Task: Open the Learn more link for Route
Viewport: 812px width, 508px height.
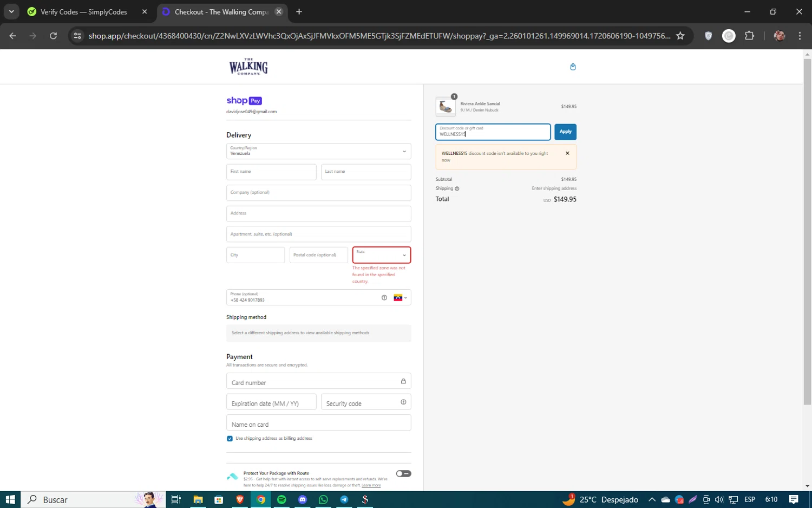Action: (x=371, y=485)
